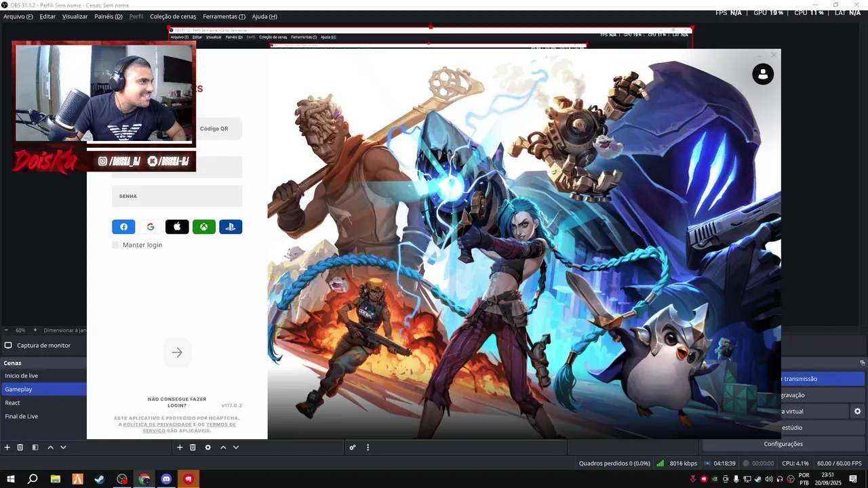This screenshot has width=868, height=488.
Task: Click the account profile icon in Riot client
Action: 763,74
